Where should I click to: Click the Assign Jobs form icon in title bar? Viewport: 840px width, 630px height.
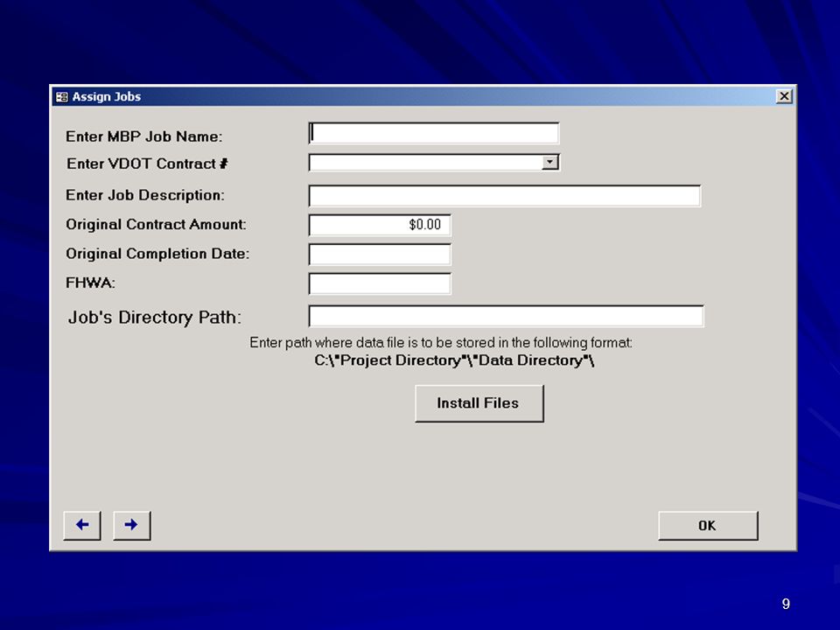tap(62, 97)
